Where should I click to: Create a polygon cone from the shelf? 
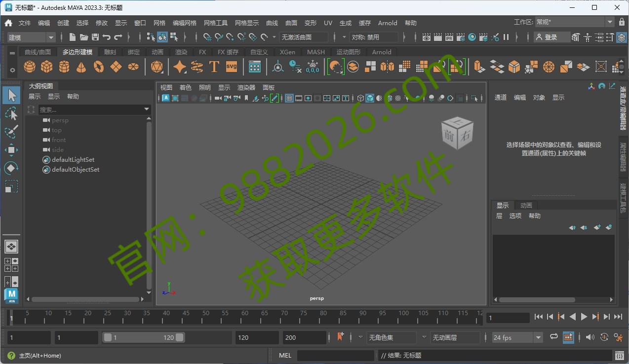(81, 67)
